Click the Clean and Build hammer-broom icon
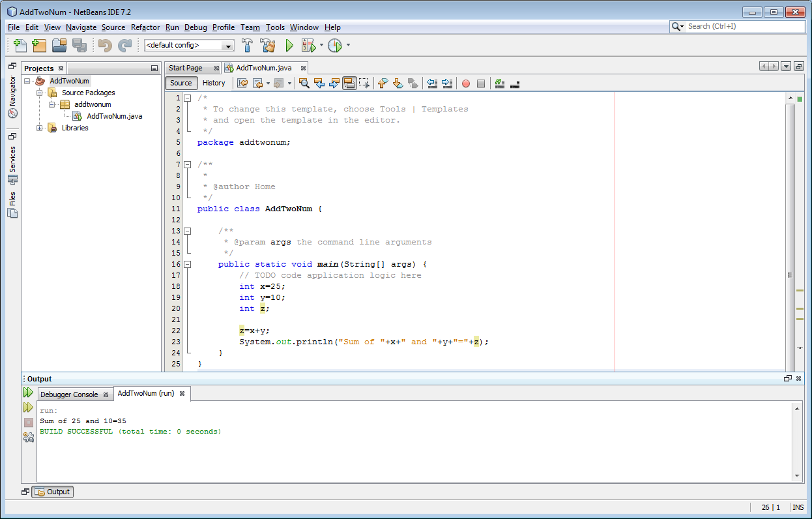This screenshot has height=519, width=812. 267,45
